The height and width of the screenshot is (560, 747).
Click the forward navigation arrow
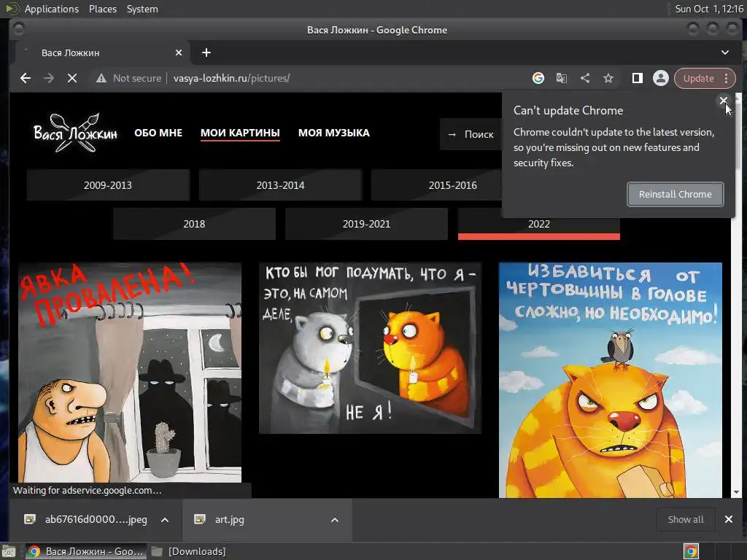[49, 78]
